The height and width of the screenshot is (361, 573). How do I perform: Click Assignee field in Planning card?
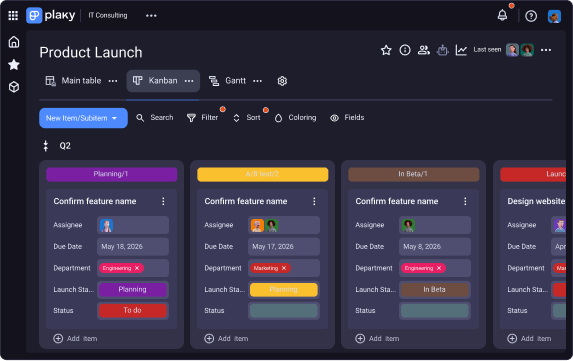(x=133, y=225)
